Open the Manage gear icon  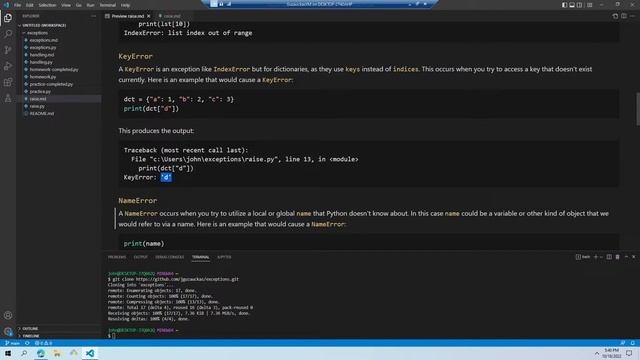click(8, 331)
